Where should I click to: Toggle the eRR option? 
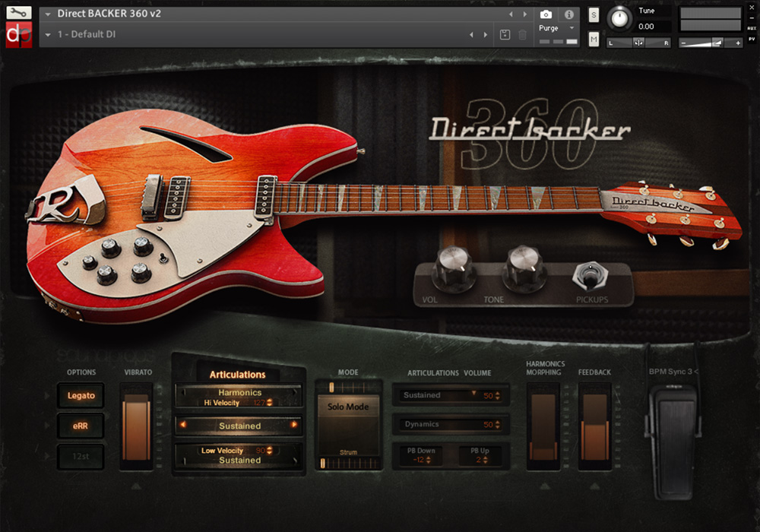pos(81,426)
